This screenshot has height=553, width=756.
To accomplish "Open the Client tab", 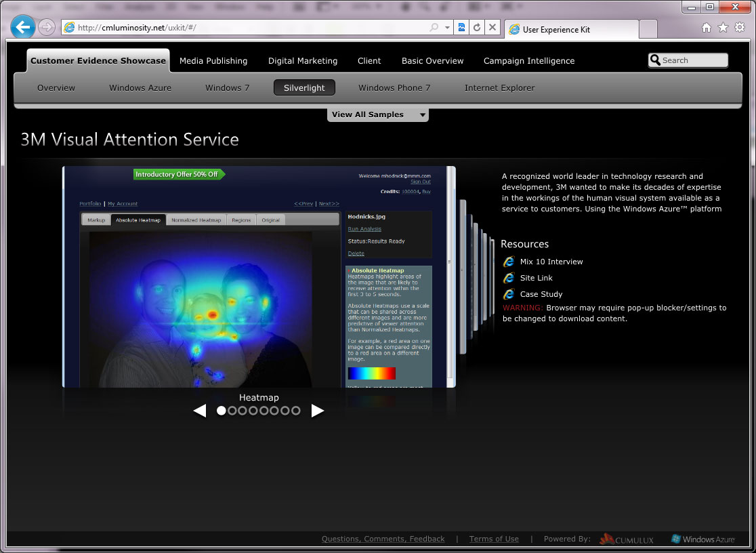I will [369, 61].
